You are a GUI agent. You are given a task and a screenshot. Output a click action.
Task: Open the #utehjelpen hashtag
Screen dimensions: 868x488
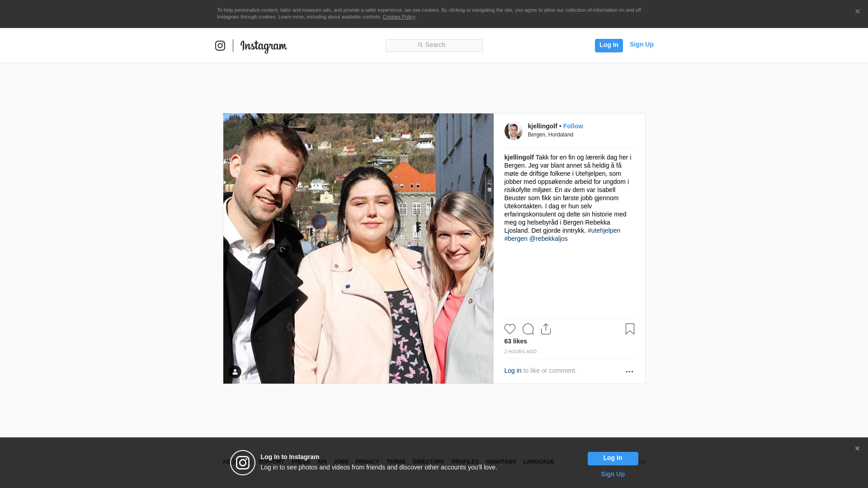[x=604, y=230]
